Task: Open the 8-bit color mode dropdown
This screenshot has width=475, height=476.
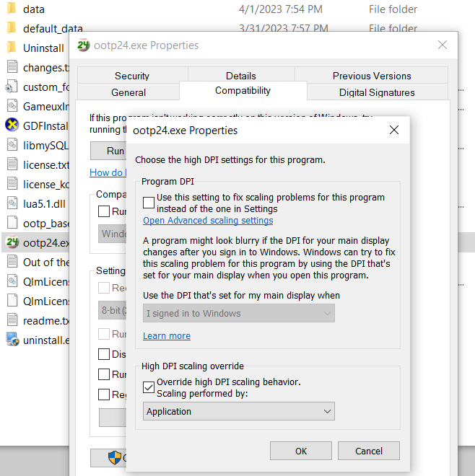Action: click(x=112, y=310)
